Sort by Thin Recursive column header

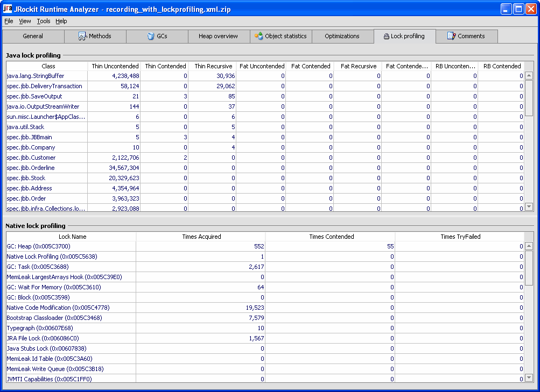(213, 66)
